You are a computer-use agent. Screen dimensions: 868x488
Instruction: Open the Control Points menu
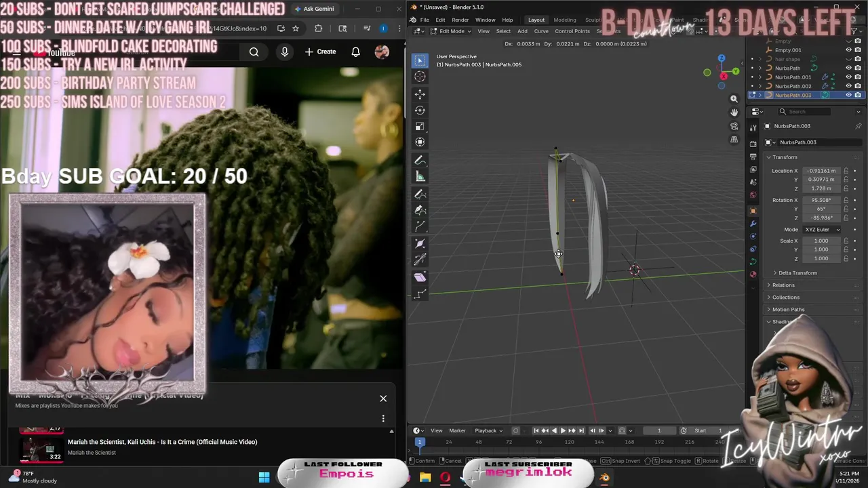572,31
